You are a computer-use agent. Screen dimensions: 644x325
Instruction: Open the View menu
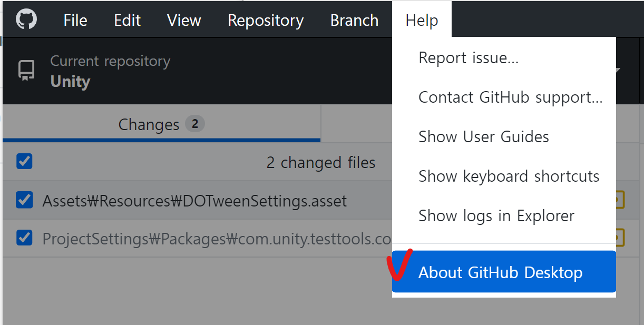(x=184, y=21)
